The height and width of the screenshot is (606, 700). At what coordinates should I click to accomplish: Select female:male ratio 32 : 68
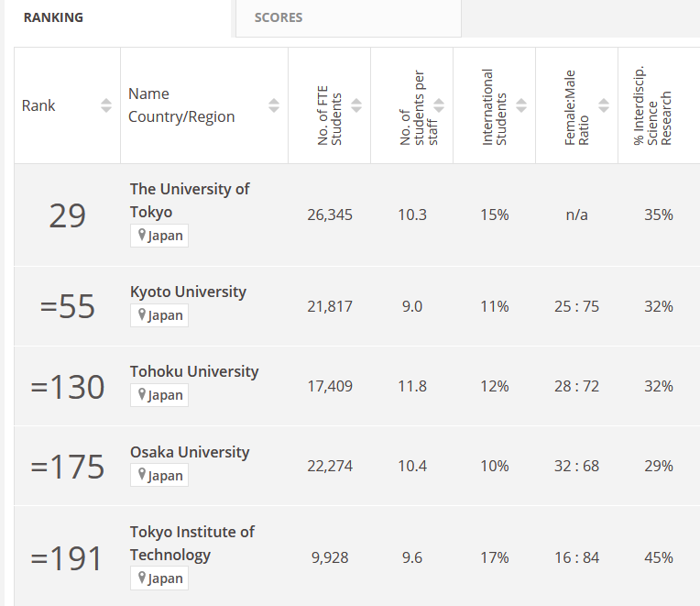577,467
